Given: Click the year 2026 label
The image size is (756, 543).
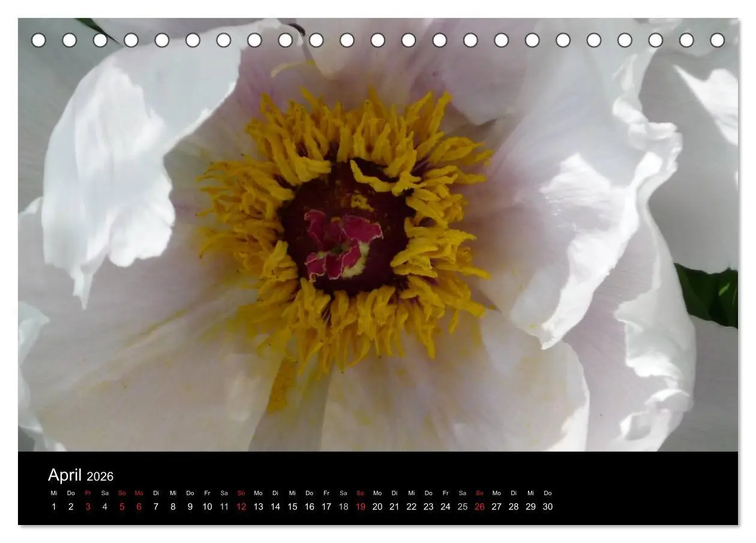Looking at the screenshot, I should [x=100, y=477].
